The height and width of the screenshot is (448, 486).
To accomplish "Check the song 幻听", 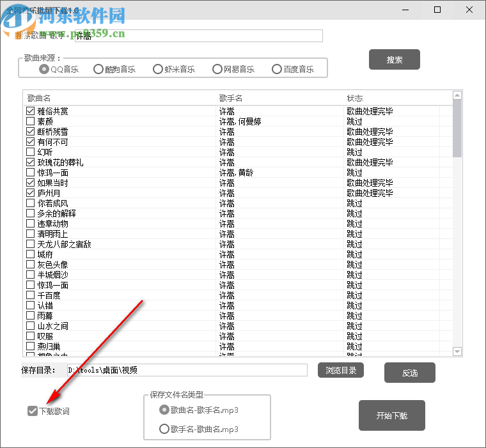I will (31, 152).
